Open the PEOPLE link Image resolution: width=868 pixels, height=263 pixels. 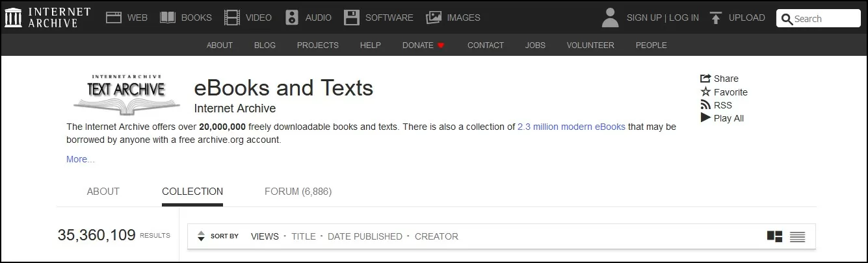(x=651, y=45)
